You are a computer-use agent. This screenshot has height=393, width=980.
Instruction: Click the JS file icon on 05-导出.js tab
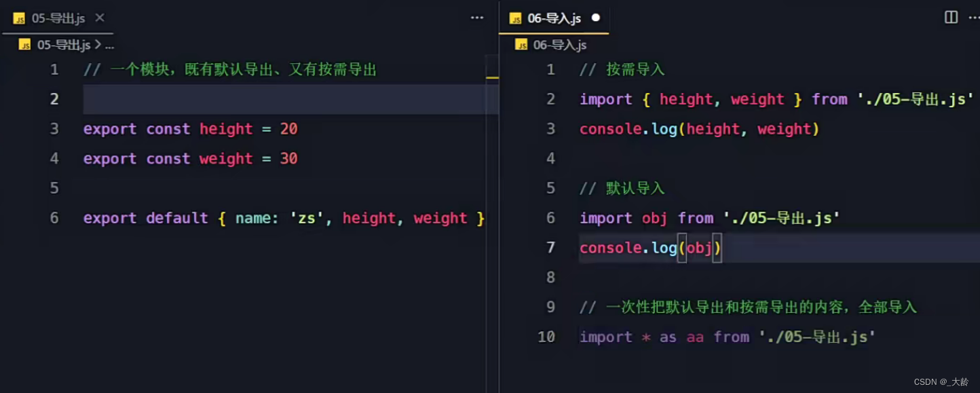pyautogui.click(x=19, y=18)
